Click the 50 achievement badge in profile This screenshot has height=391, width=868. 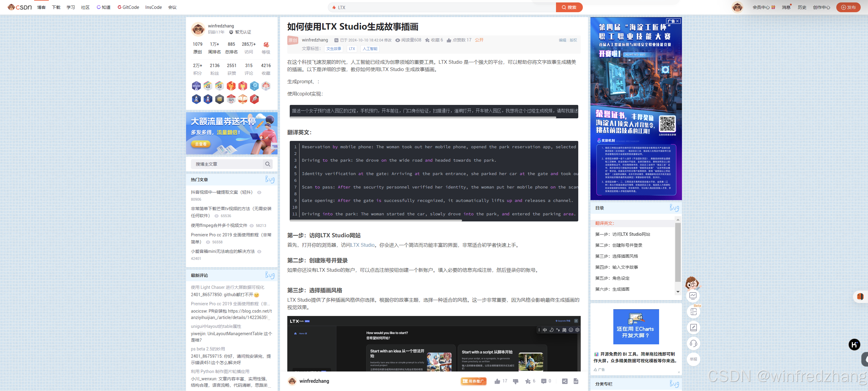(219, 86)
